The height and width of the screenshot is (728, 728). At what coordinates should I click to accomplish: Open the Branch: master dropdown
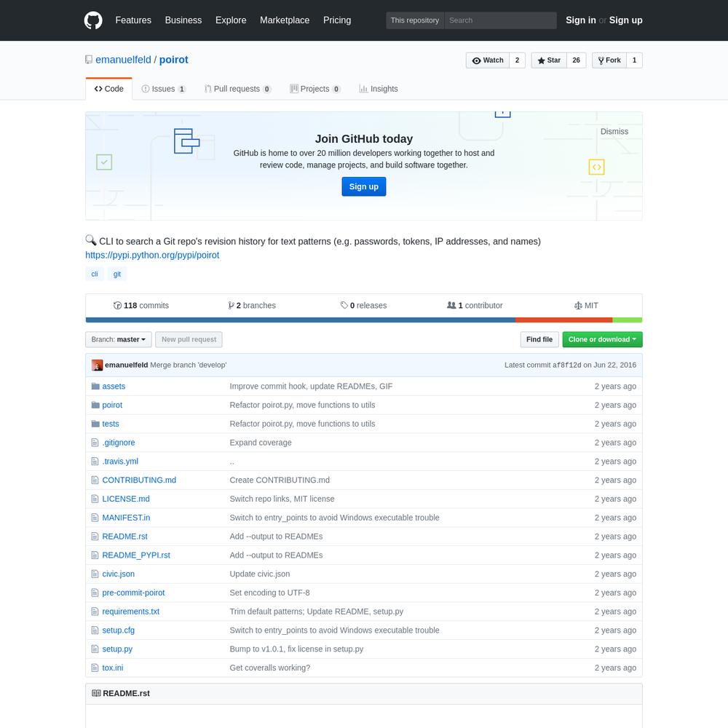tap(119, 339)
